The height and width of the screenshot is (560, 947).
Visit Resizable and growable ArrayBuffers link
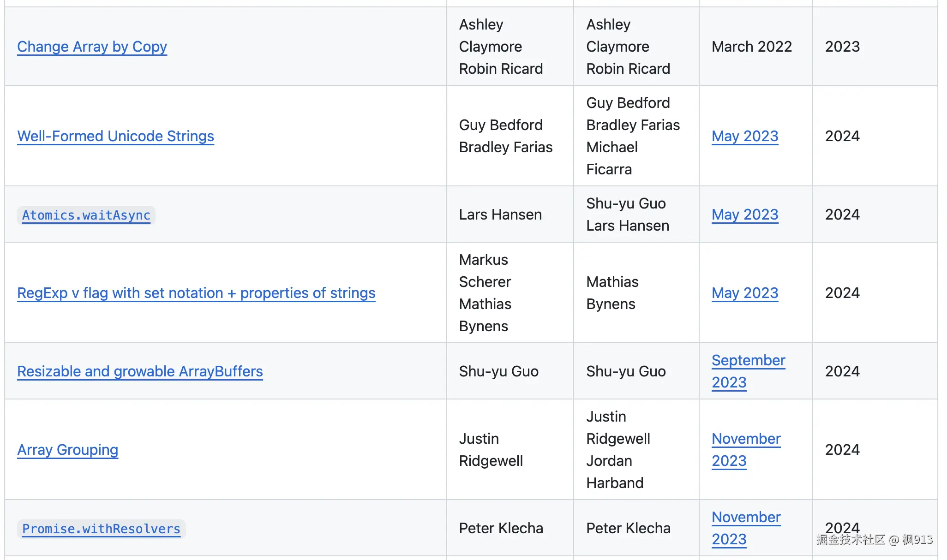(140, 371)
